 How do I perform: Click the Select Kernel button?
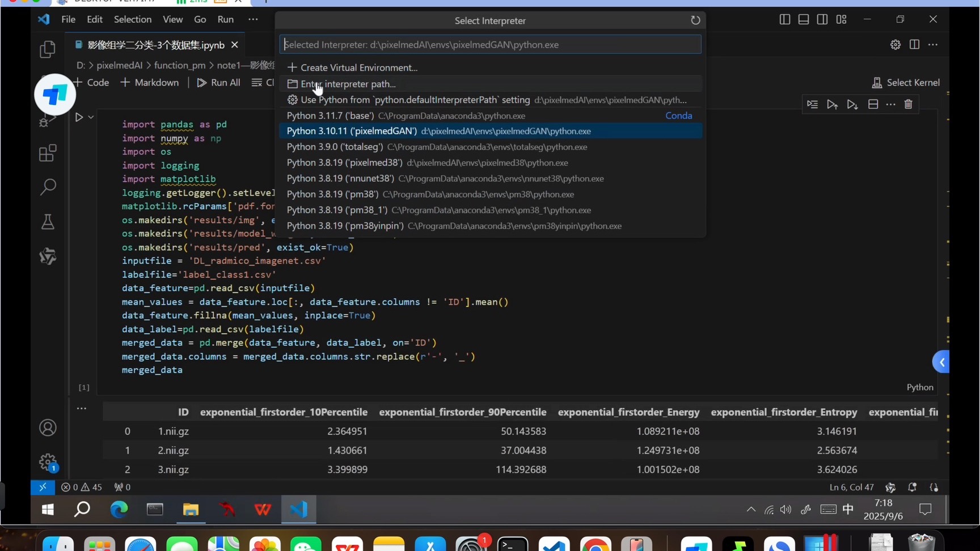point(906,83)
